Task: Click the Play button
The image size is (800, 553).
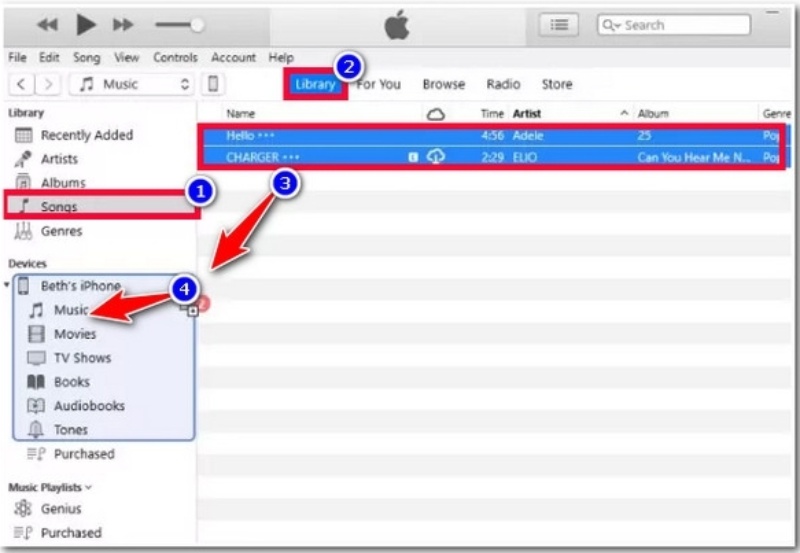Action: [86, 24]
